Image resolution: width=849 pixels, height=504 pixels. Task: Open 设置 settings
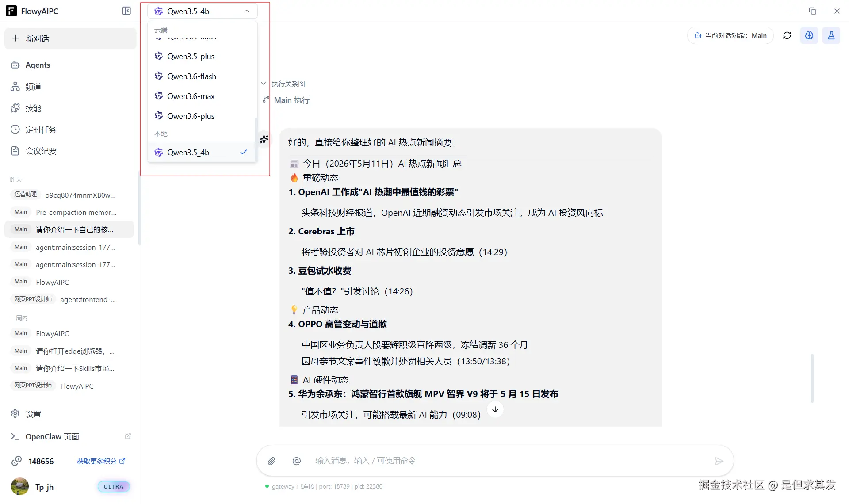coord(70,414)
